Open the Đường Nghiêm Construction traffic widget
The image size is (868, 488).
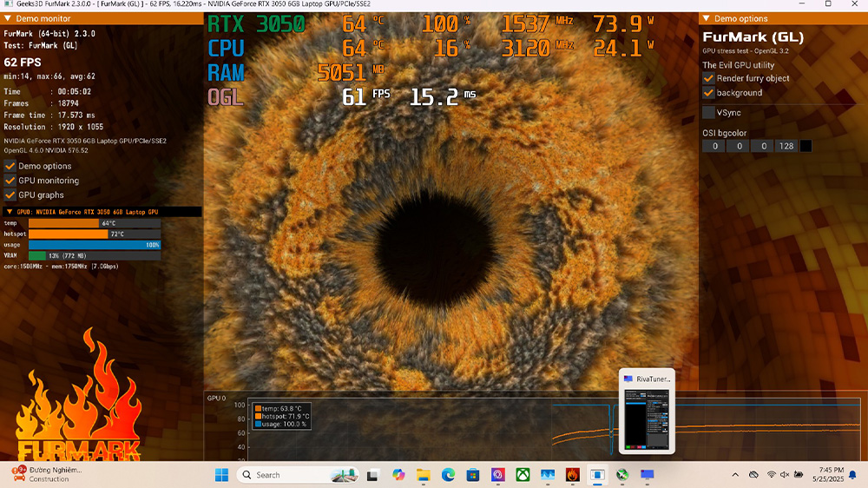coord(48,474)
